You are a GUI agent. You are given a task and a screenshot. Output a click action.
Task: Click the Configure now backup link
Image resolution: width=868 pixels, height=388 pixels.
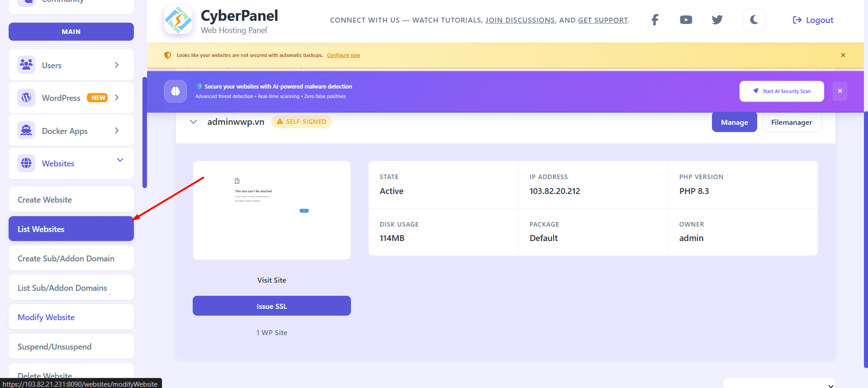point(343,55)
